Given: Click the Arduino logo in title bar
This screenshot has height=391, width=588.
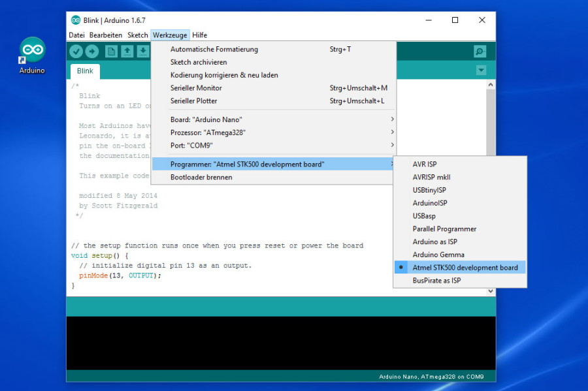Looking at the screenshot, I should 76,20.
